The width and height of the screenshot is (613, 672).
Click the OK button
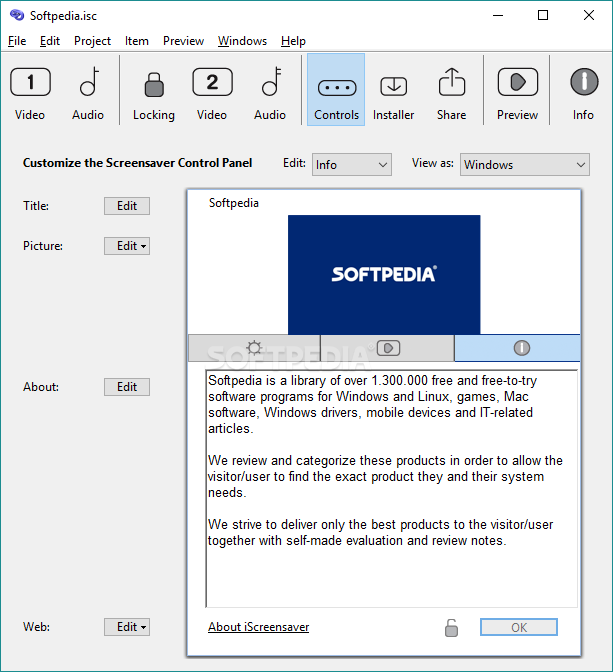point(519,627)
